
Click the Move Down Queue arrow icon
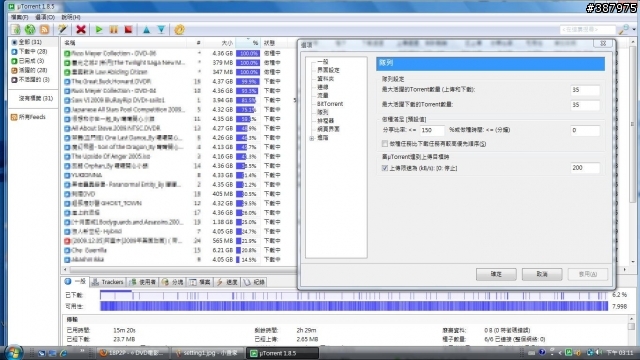(x=161, y=29)
